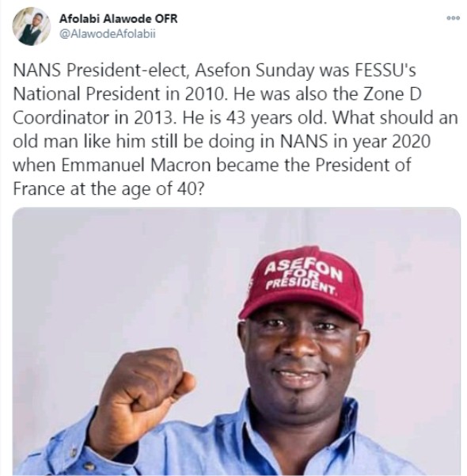Open the display name Afolabi Alawode OFR
Screen dimensions: 467x476
[119, 19]
